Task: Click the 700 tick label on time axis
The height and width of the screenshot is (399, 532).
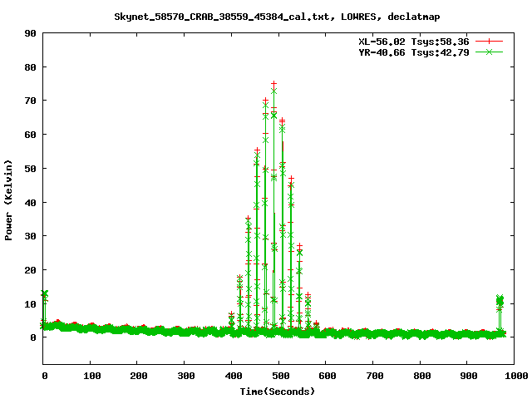Action: click(375, 376)
